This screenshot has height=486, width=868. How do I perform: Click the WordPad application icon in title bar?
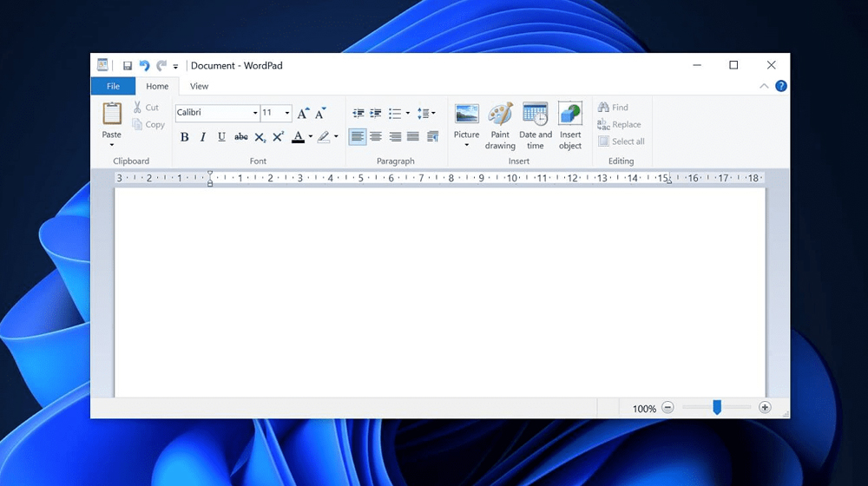pyautogui.click(x=102, y=65)
